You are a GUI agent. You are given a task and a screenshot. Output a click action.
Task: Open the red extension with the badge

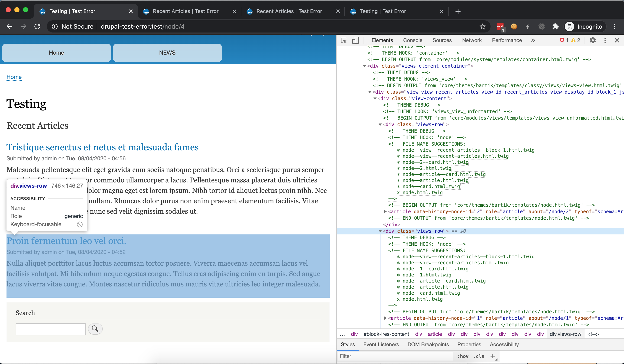(500, 26)
